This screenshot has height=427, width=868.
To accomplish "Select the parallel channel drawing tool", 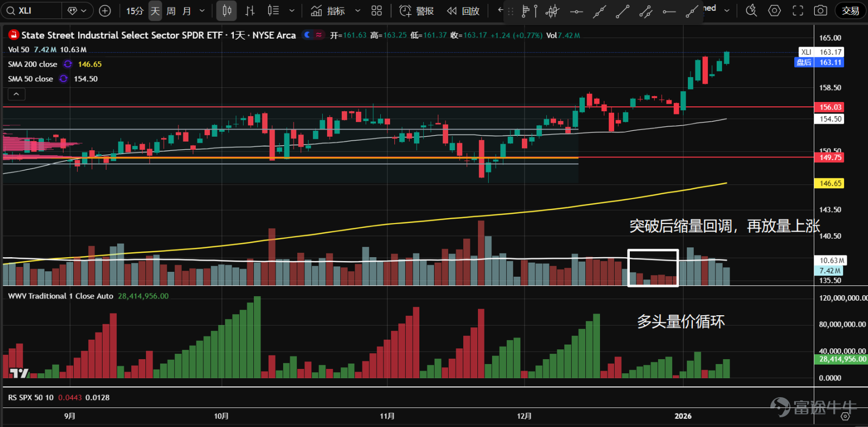I will click(x=646, y=11).
